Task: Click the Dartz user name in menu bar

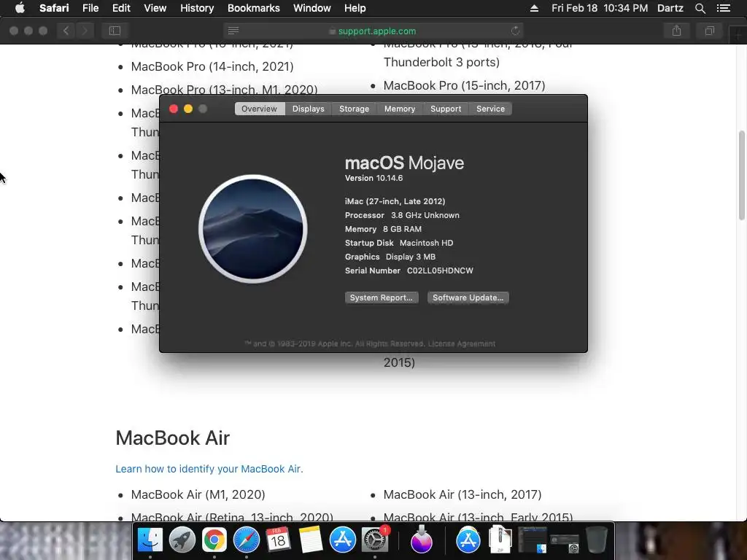Action: click(670, 8)
